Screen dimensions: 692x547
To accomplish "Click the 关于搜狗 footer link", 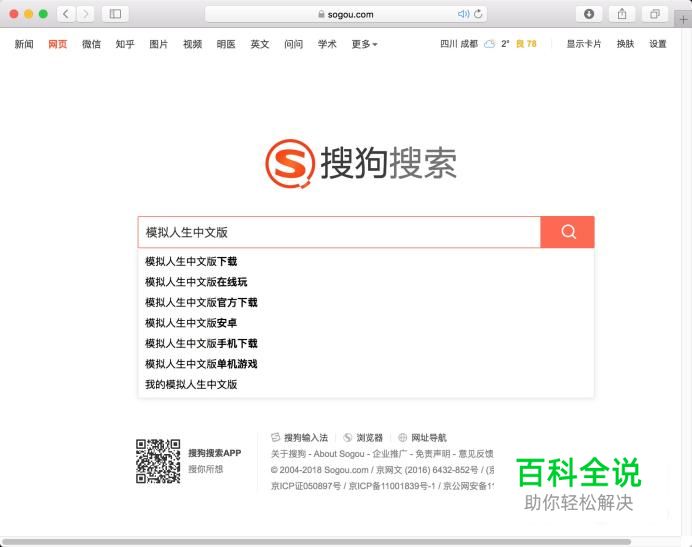I will tap(289, 454).
